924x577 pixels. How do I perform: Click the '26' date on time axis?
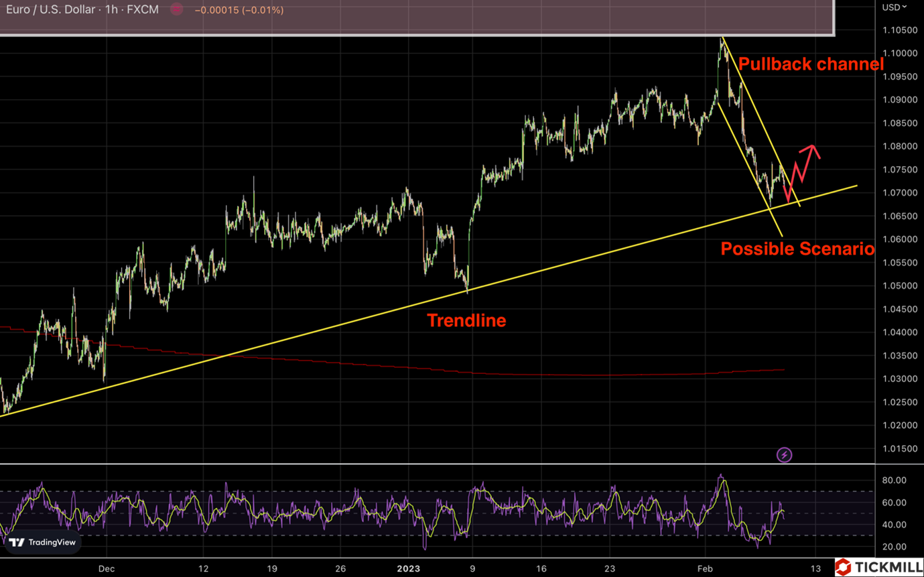[339, 568]
